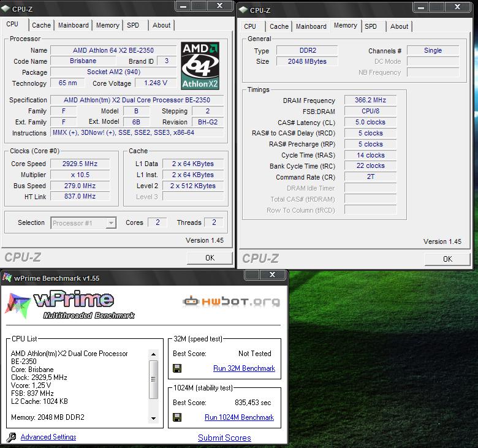The height and width of the screenshot is (448, 478).
Task: Click the Multiplier x 10.5 value
Action: (80, 175)
